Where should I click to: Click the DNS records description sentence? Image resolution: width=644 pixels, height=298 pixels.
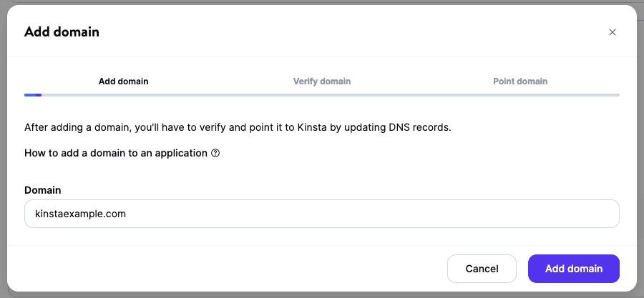coord(238,128)
